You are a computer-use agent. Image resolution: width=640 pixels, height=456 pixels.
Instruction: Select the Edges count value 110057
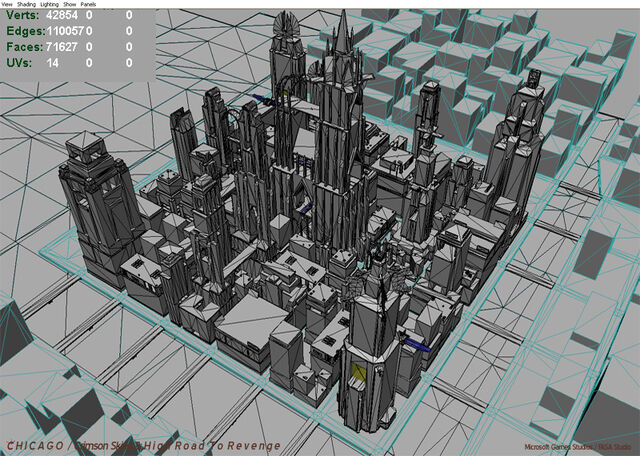click(x=65, y=31)
